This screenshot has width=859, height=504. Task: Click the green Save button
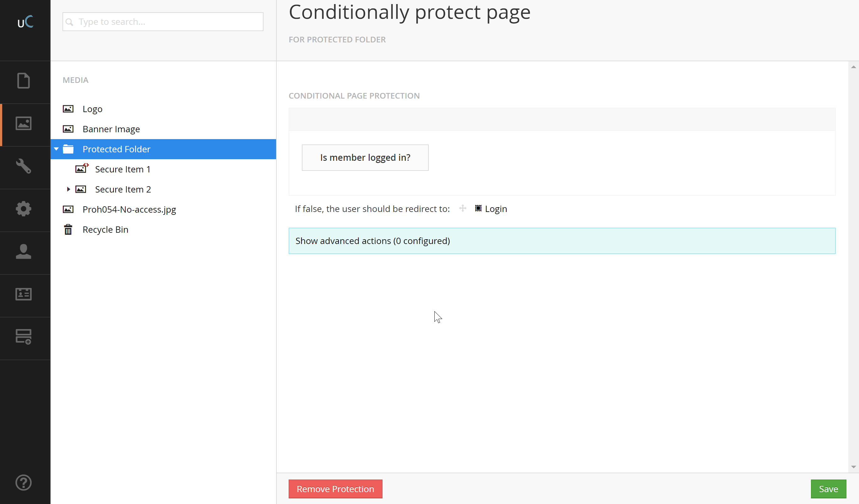(828, 489)
